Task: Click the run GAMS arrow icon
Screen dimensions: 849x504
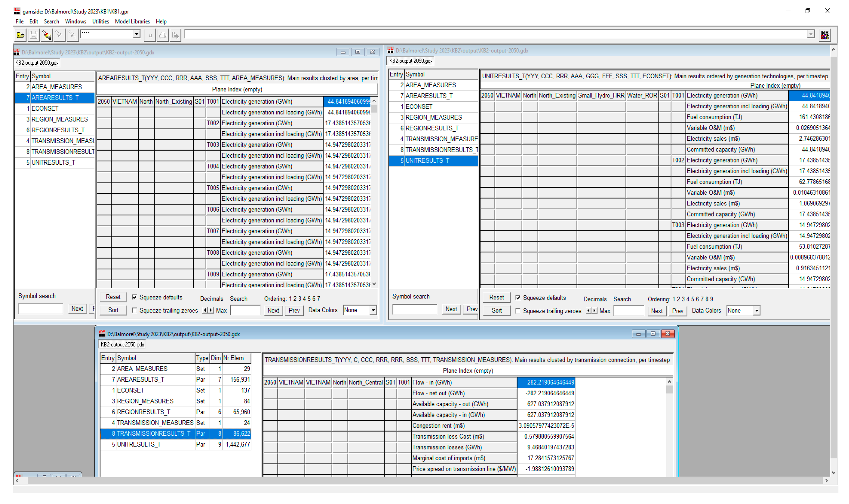Action: click(175, 35)
